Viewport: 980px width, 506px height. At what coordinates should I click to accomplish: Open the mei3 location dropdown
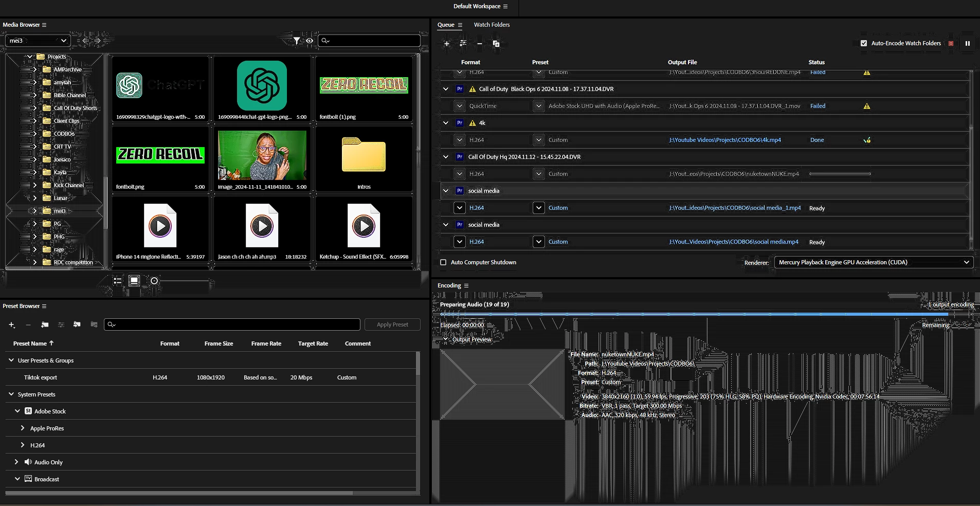[x=38, y=41]
